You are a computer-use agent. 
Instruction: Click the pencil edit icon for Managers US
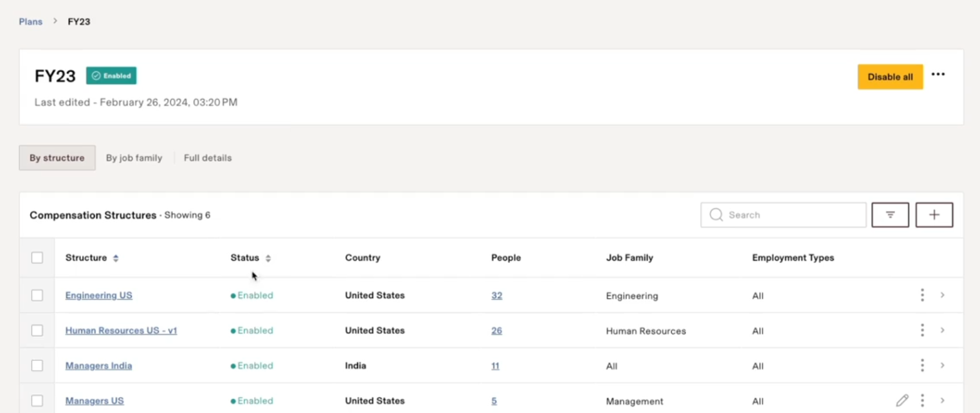coord(902,401)
